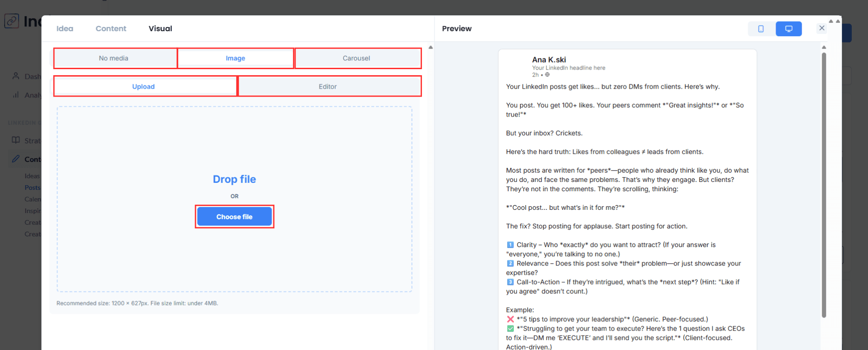The height and width of the screenshot is (350, 868).
Task: Switch preview to mobile view icon
Action: coord(761,29)
